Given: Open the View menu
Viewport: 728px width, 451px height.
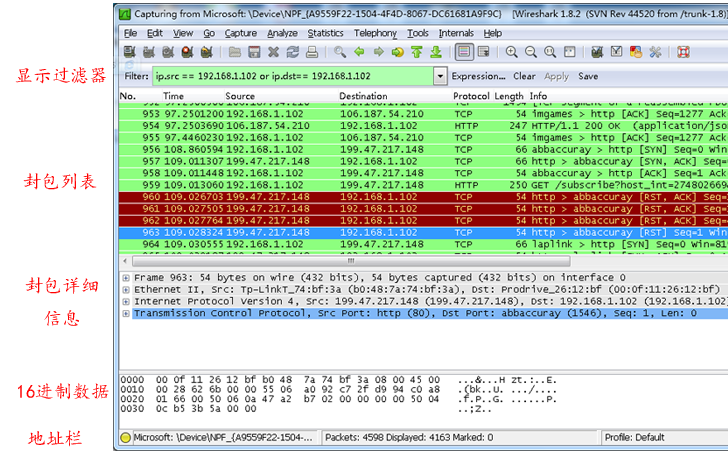Looking at the screenshot, I should click(183, 33).
